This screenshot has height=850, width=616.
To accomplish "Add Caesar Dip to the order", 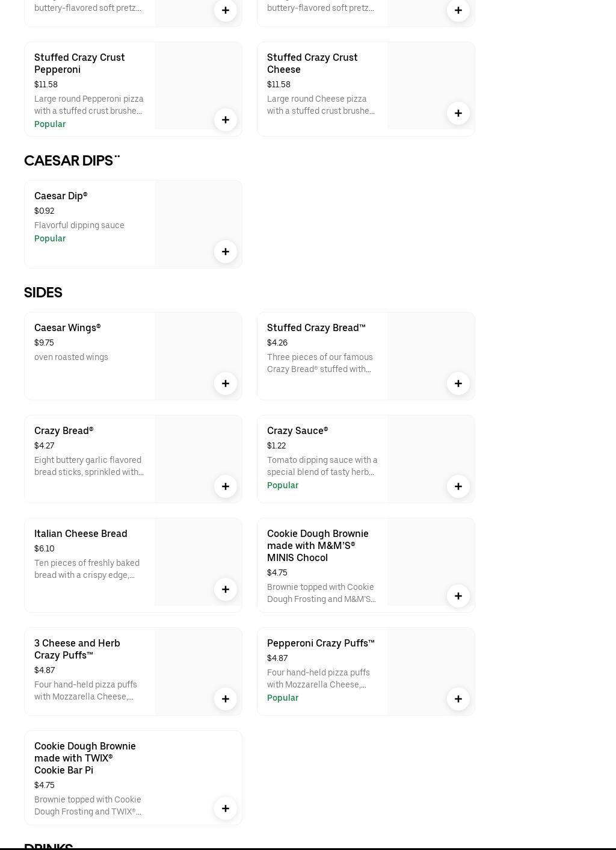I will (x=226, y=252).
